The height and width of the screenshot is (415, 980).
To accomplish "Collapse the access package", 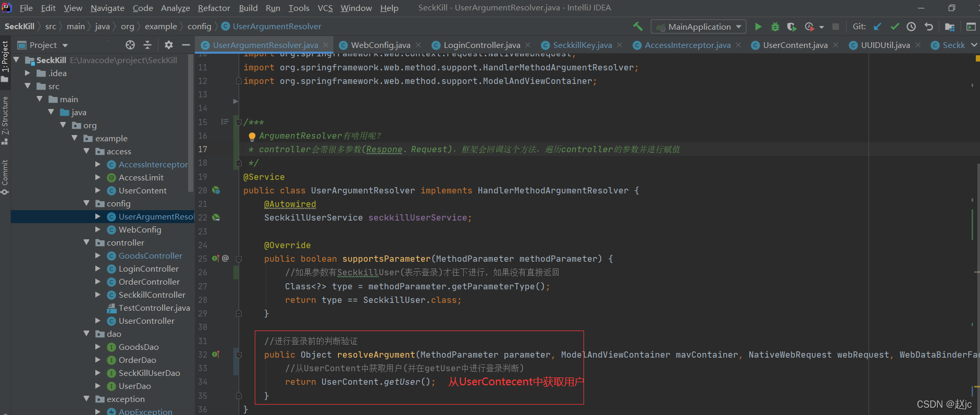I will click(86, 151).
